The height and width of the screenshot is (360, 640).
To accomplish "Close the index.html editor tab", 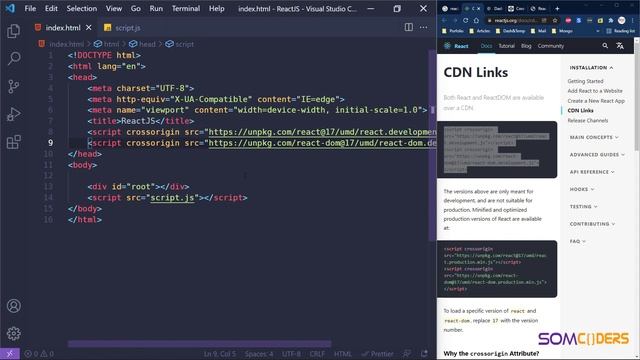I will coord(89,28).
